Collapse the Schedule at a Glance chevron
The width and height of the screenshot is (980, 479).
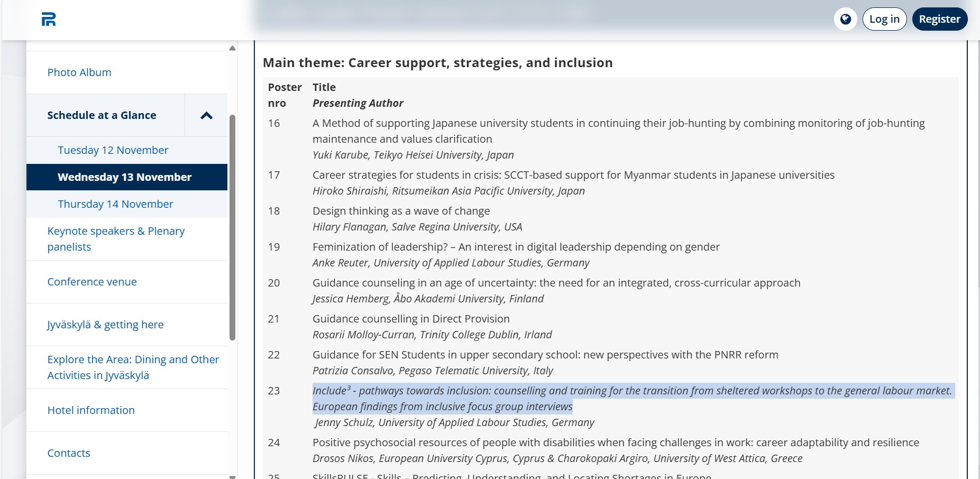[x=206, y=115]
